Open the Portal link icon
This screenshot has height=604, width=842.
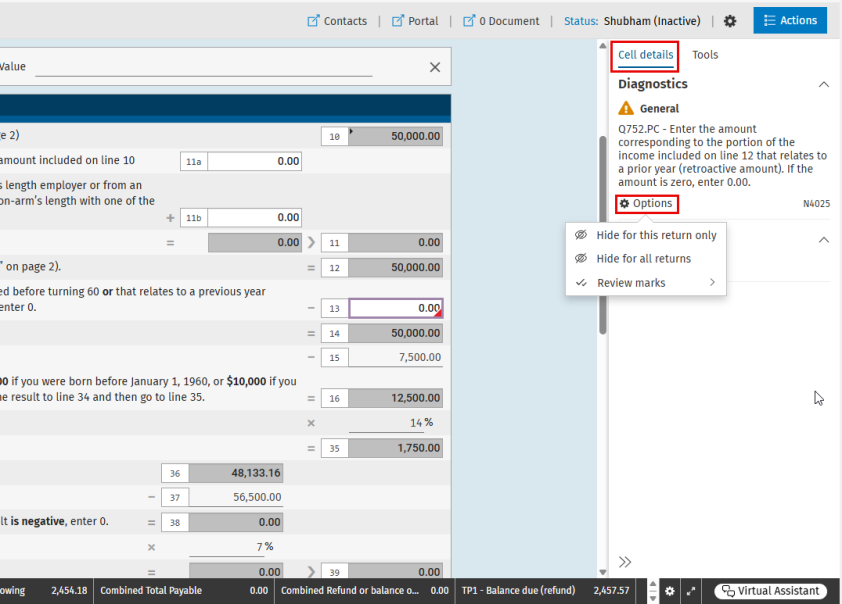pyautogui.click(x=398, y=21)
